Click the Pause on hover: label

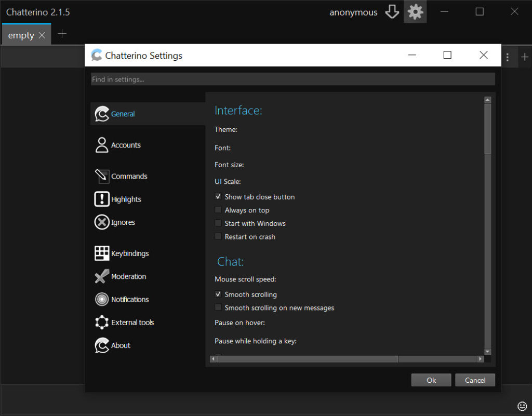click(240, 323)
